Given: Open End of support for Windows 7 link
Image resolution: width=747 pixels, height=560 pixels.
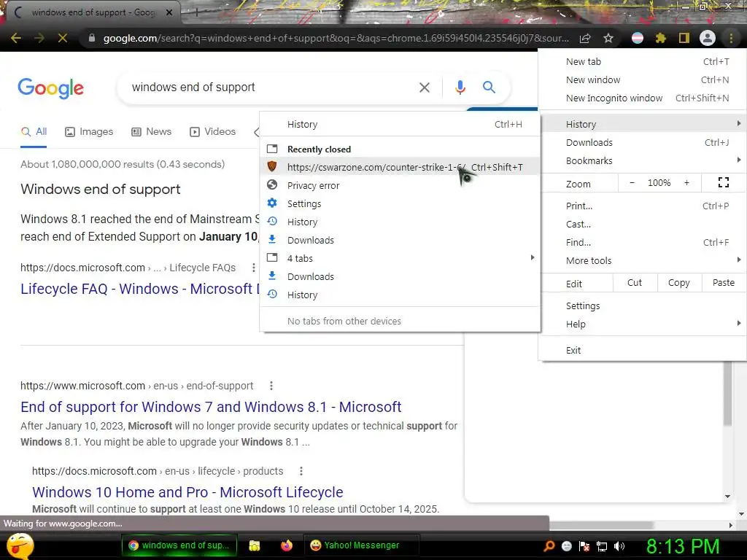Looking at the screenshot, I should (x=211, y=407).
